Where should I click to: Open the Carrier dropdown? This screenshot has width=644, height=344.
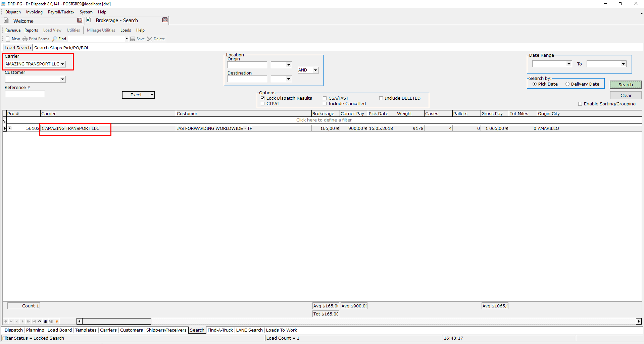pyautogui.click(x=62, y=64)
